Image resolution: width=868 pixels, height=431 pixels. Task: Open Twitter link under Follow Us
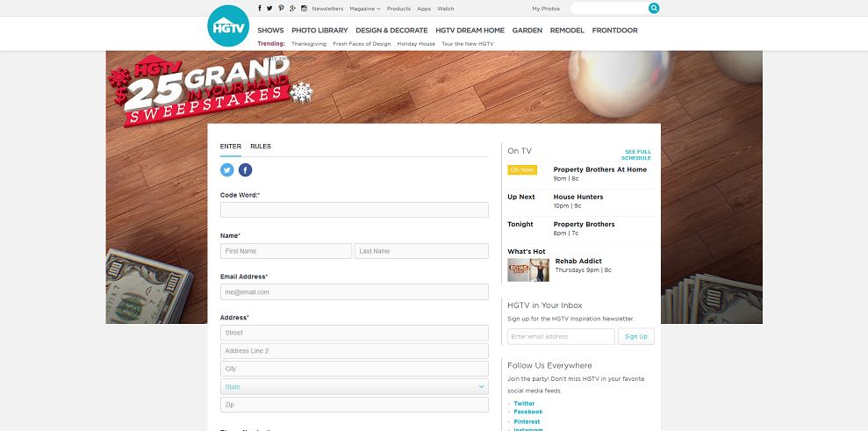pos(524,403)
